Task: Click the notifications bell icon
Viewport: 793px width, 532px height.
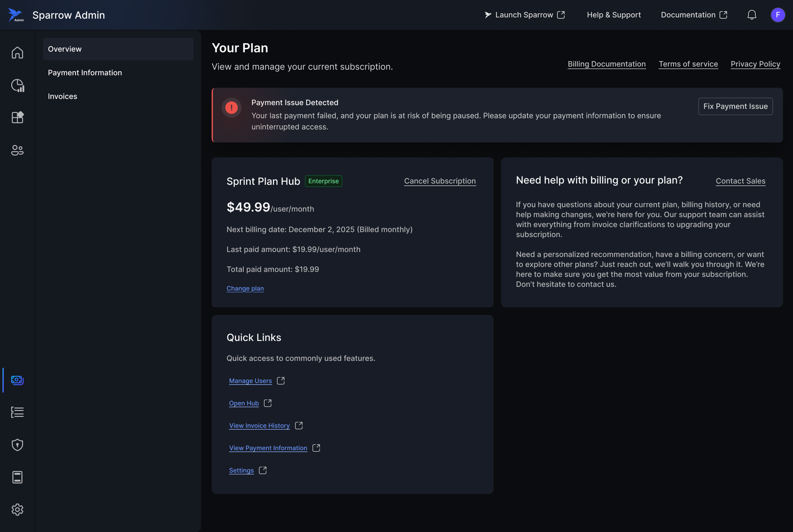Action: pos(752,15)
